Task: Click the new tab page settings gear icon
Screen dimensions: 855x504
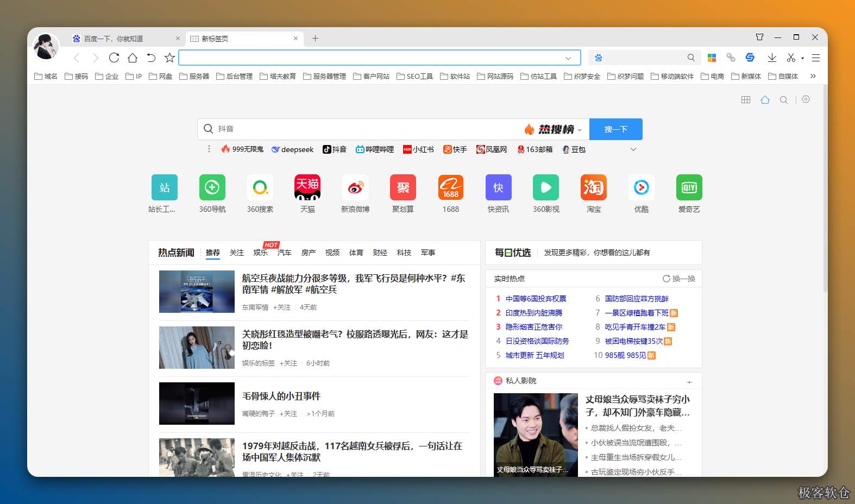Action: click(x=806, y=99)
